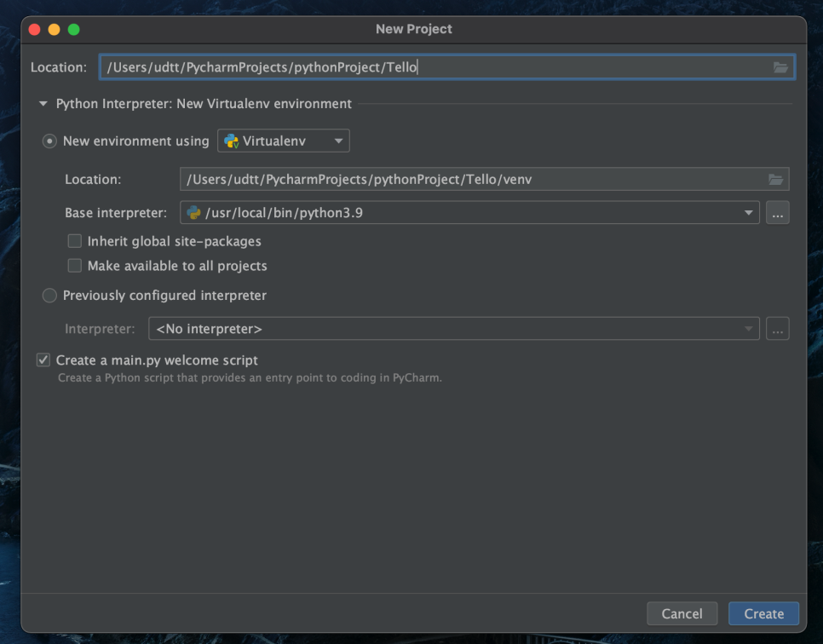Uncheck Create a main.py welcome script

point(43,360)
